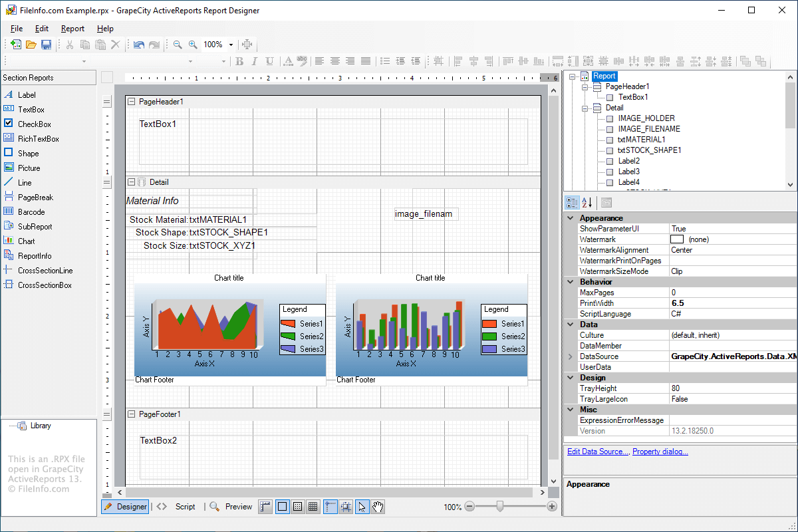Open the Help menu

point(105,29)
